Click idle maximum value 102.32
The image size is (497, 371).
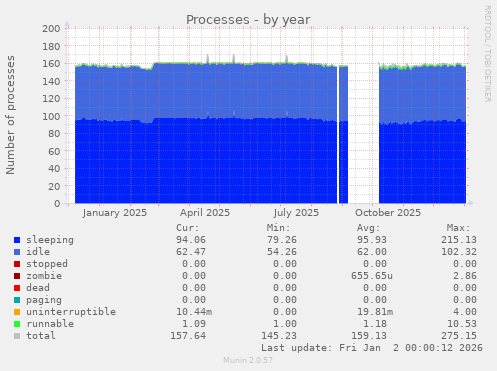(459, 252)
